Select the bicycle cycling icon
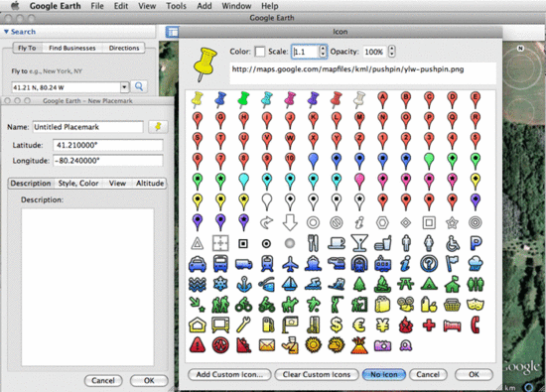Screen dimensions: 546x392 [244, 305]
